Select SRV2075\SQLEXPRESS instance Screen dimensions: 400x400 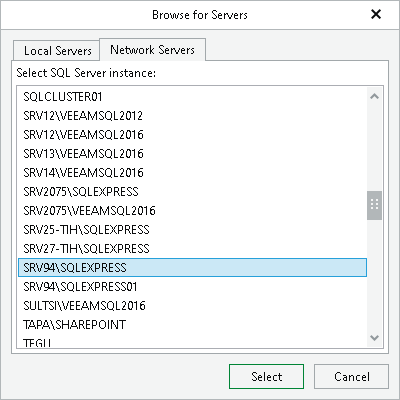[192, 192]
